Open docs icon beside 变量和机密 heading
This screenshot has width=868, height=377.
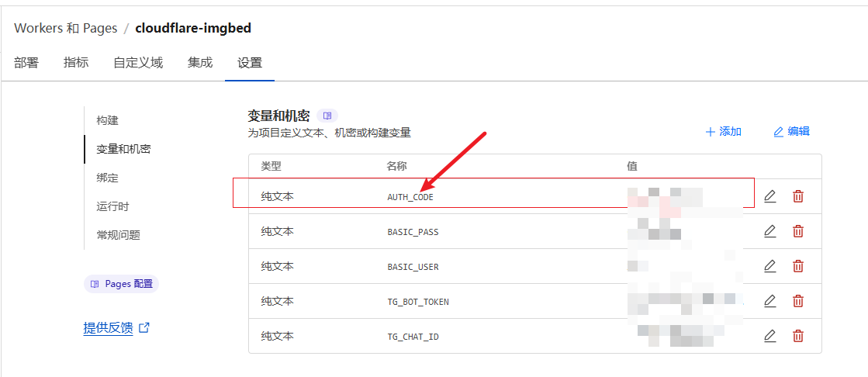pos(327,116)
